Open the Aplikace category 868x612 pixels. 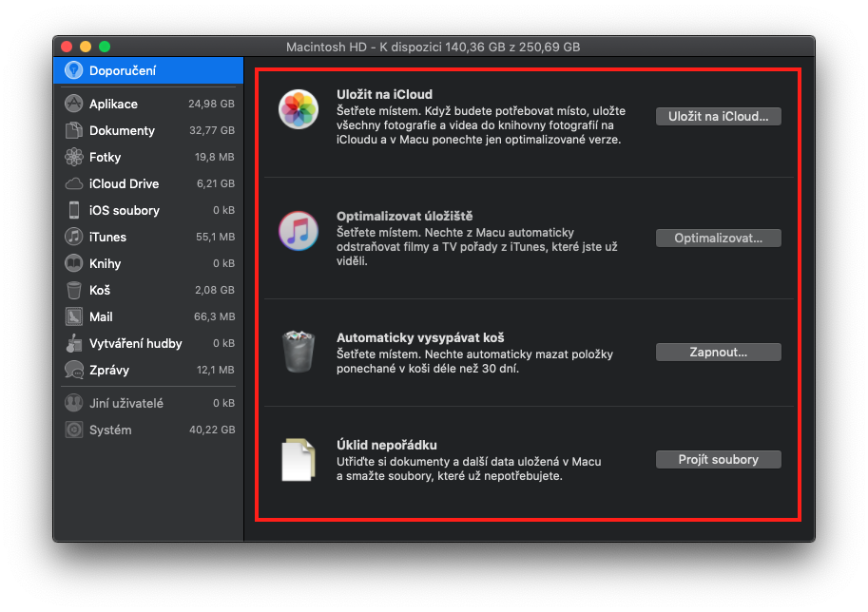tap(148, 104)
